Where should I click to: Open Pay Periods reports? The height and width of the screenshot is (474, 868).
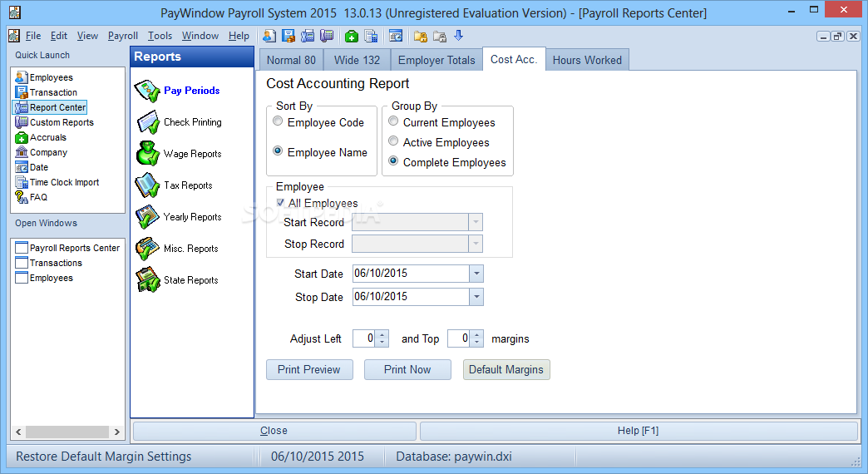point(178,91)
